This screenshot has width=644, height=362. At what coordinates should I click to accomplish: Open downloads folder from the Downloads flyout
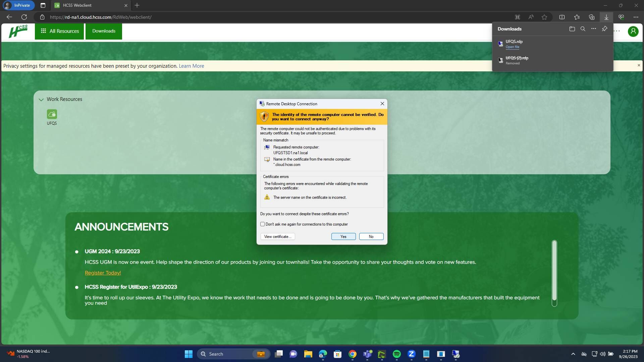pyautogui.click(x=572, y=29)
